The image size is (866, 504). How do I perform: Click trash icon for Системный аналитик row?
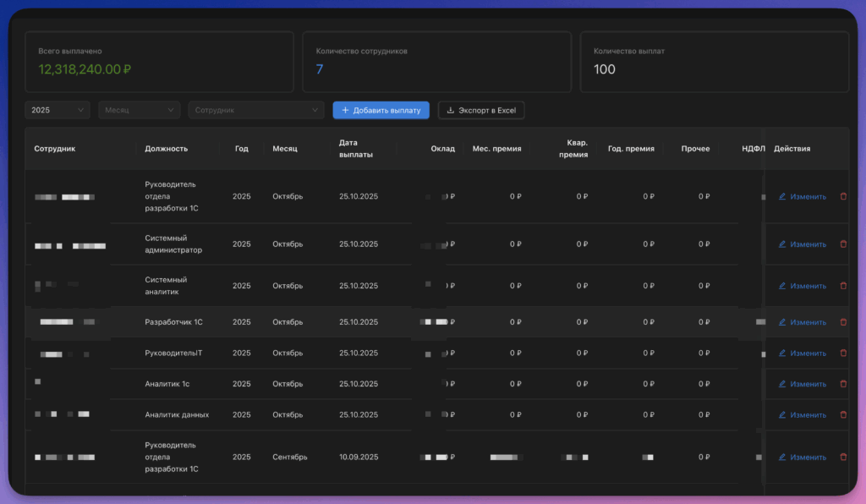click(843, 286)
